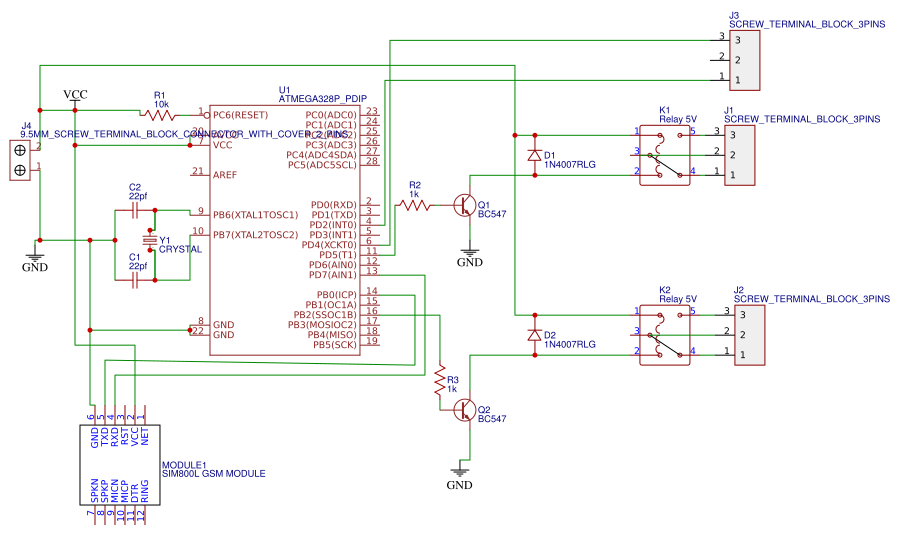The height and width of the screenshot is (537, 900).
Task: Click the PD7(AIN1) pin label
Action: (333, 275)
